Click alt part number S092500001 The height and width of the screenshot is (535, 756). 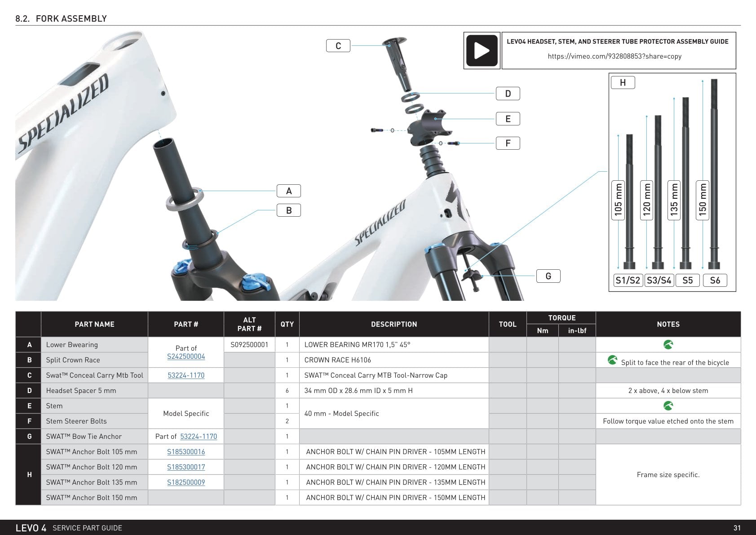(249, 345)
